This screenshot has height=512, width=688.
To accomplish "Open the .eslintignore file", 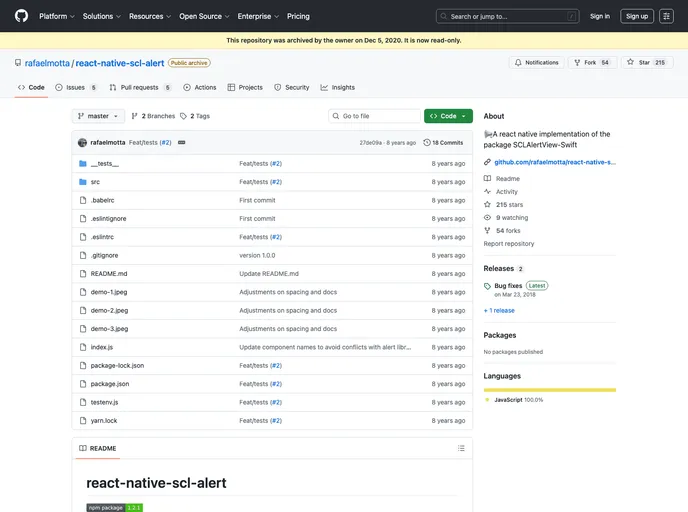I will point(108,219).
